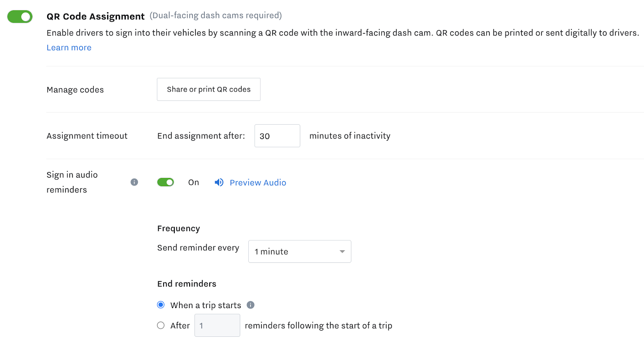Viewport: 644px width, 344px height.
Task: Click Share or print QR codes button
Action: (x=208, y=89)
